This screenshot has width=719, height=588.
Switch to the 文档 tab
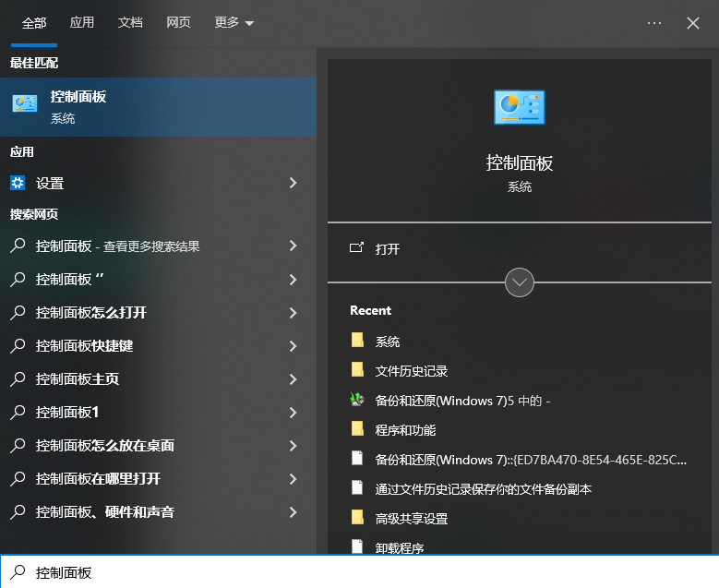(130, 23)
